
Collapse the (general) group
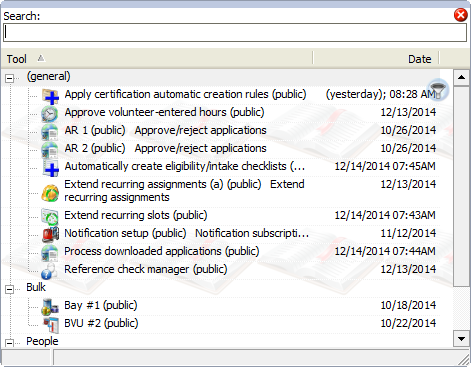[9, 79]
